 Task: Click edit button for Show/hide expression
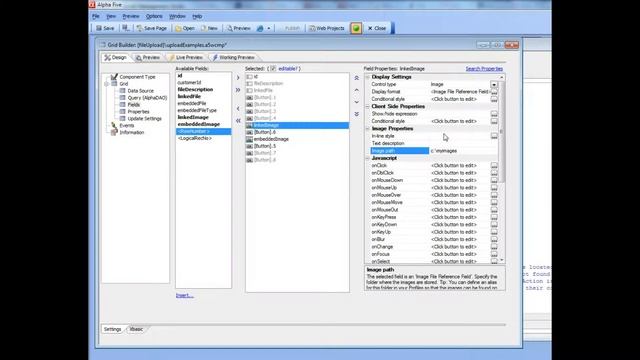494,114
